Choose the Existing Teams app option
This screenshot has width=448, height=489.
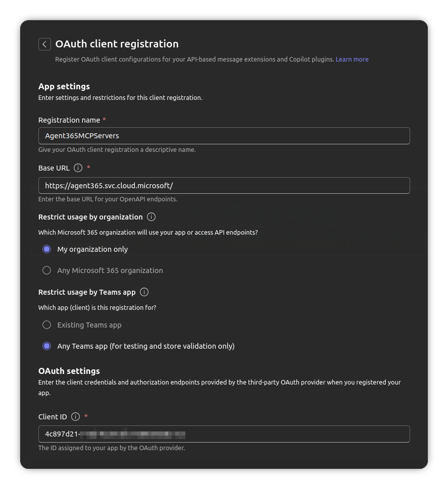46,324
